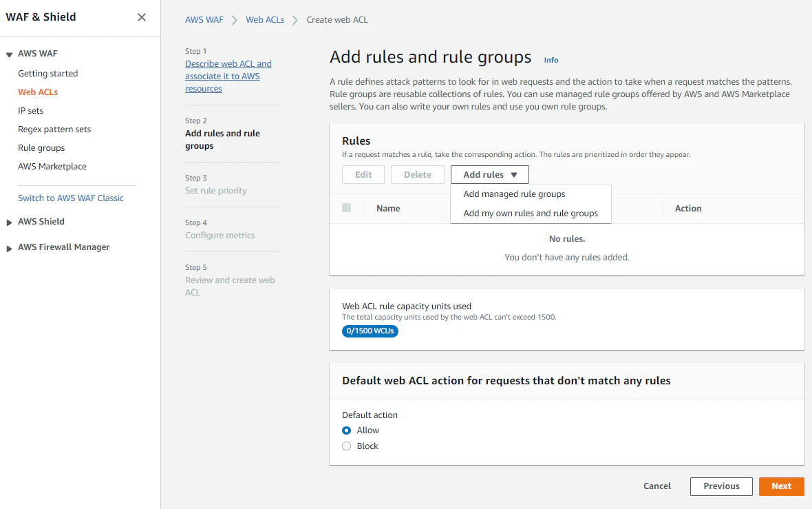Click the 0/1500 WCUs capacity badge
The image size is (812, 509).
coord(370,331)
